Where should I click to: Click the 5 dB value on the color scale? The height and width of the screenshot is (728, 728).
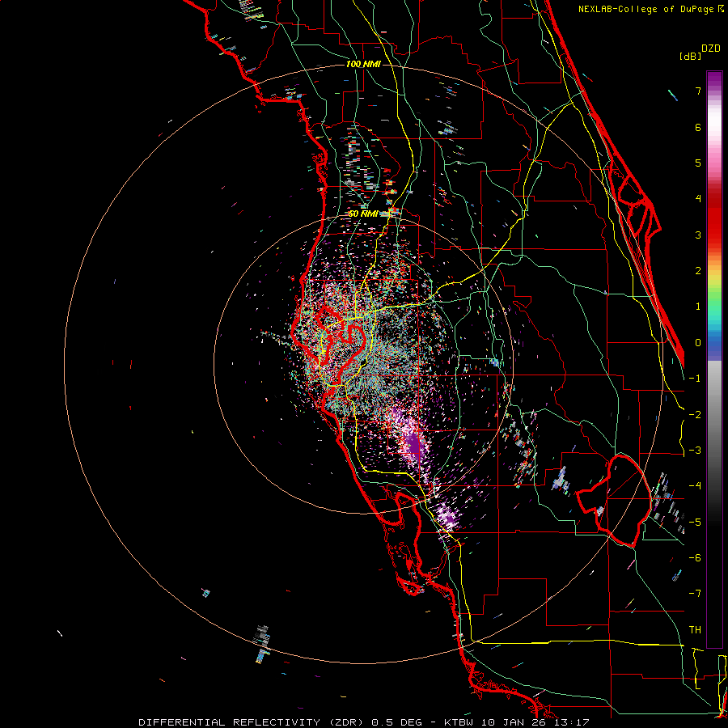pyautogui.click(x=698, y=163)
